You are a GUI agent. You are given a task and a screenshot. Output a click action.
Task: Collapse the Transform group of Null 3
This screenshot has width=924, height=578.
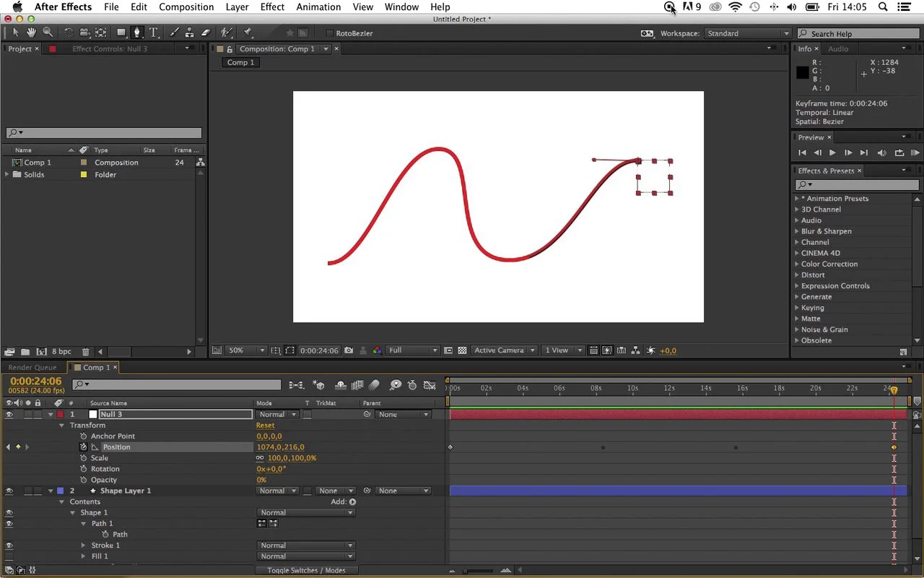(x=62, y=426)
